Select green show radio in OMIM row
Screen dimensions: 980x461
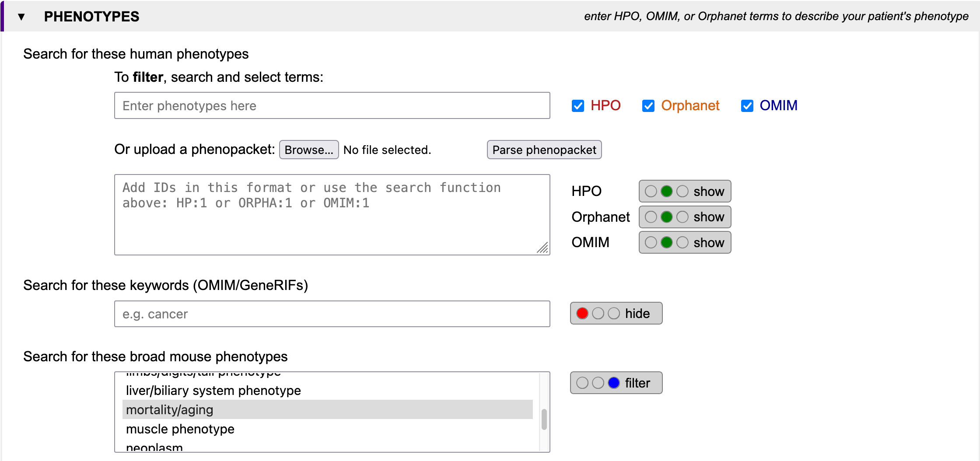click(666, 242)
